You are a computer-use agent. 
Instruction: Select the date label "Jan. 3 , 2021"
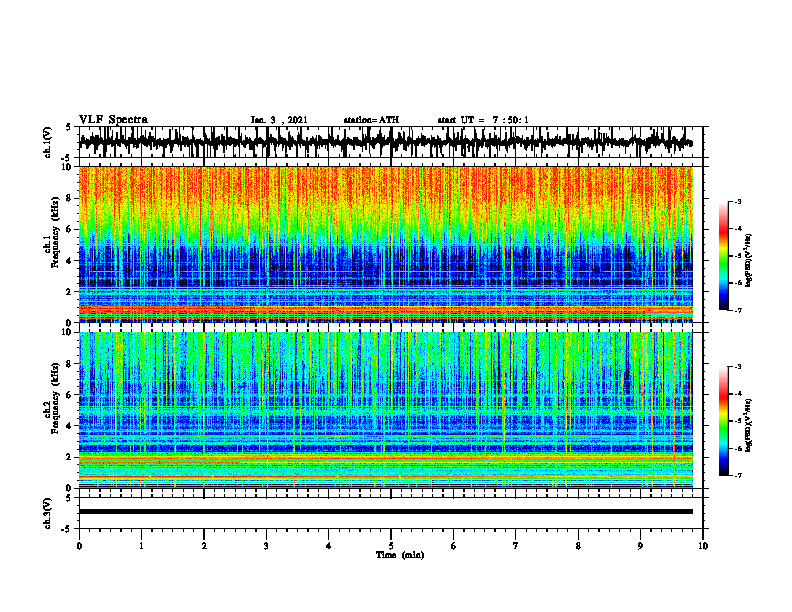pos(279,120)
